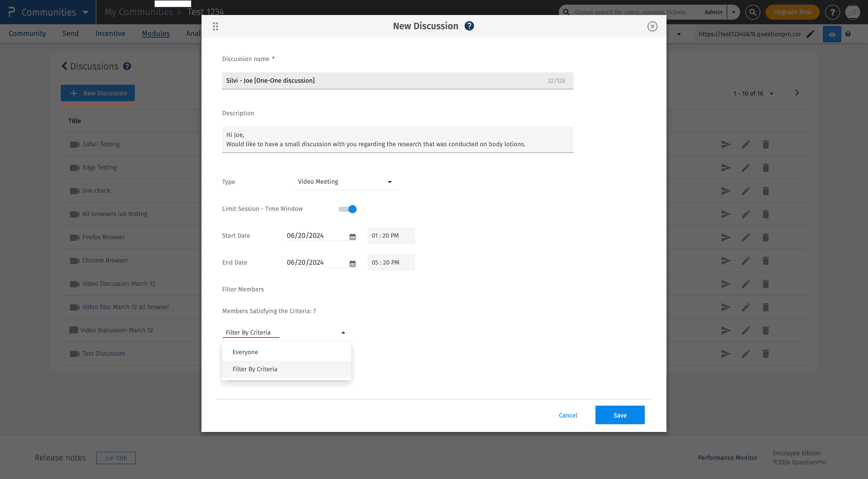Open the back arrow beside Discussions heading

click(64, 66)
